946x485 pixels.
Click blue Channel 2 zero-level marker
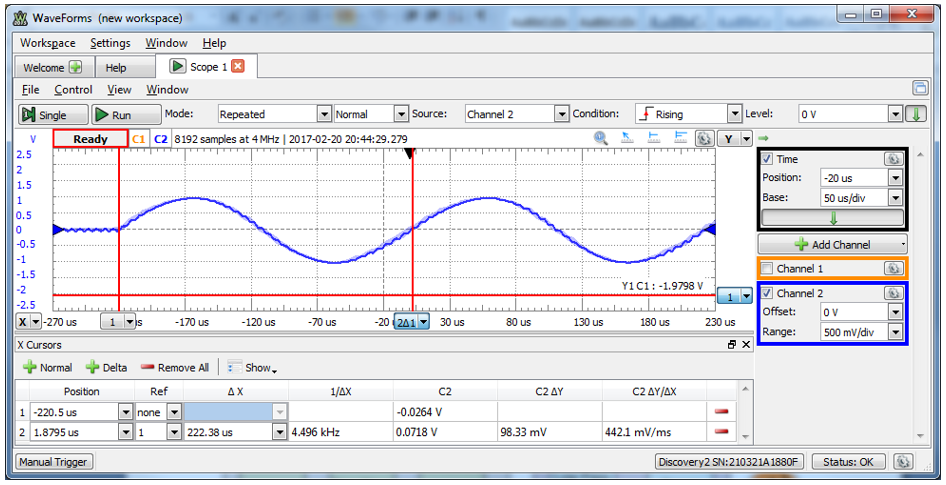58,229
